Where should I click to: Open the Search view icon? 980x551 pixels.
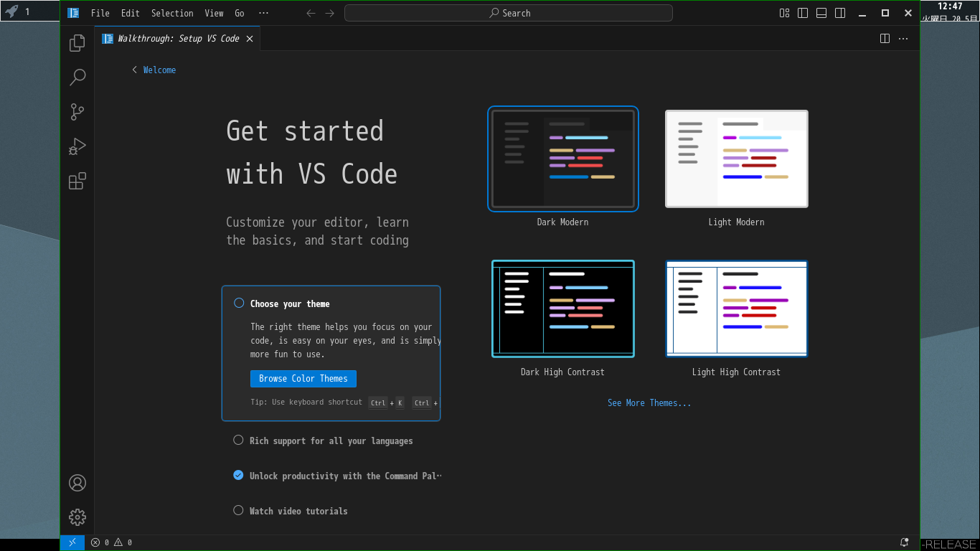77,77
